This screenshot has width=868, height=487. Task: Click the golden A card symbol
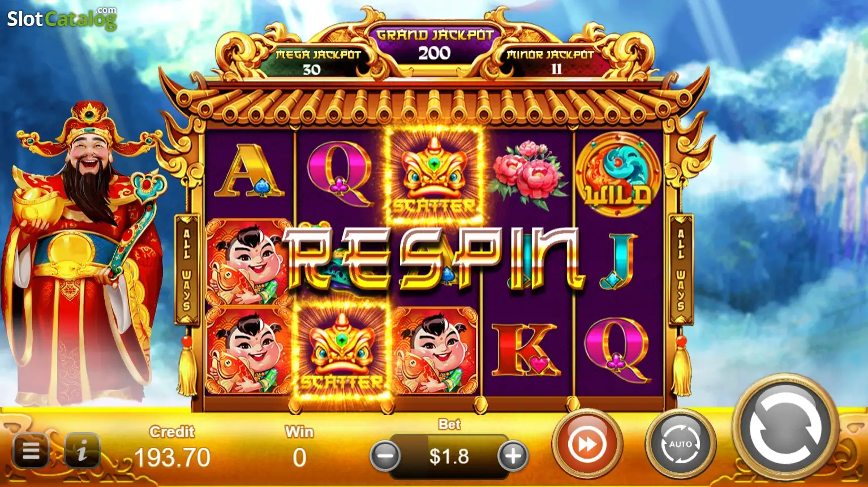pos(250,171)
